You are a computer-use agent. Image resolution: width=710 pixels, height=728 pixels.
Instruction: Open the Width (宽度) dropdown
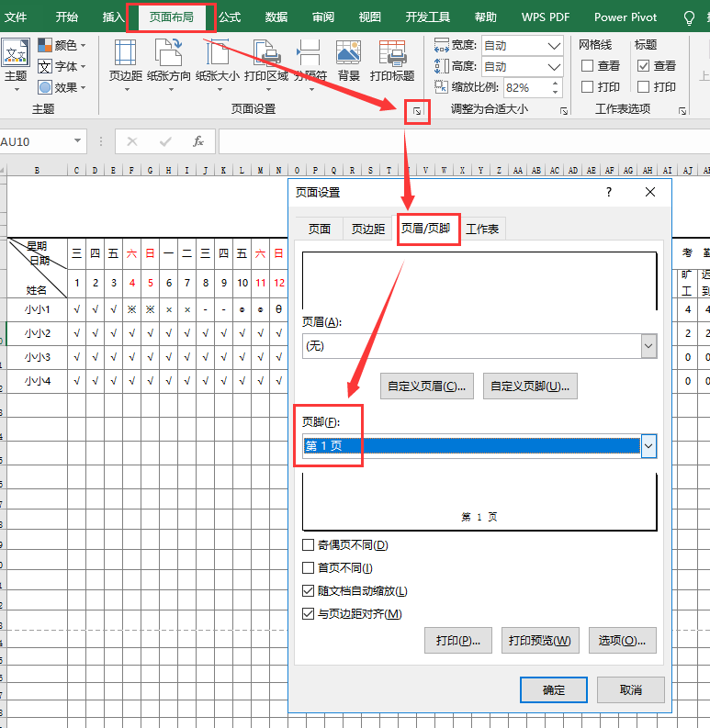[x=554, y=46]
